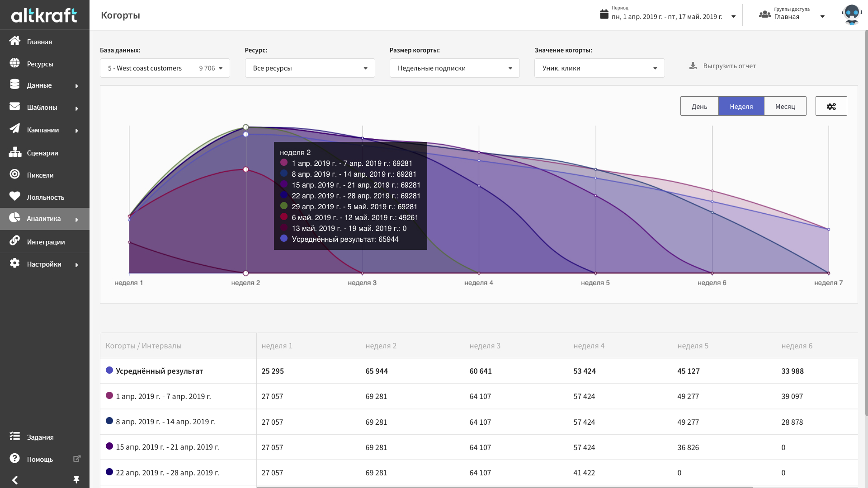The width and height of the screenshot is (868, 488).
Task: Click the 65 944 averaged result cell
Action: (377, 371)
